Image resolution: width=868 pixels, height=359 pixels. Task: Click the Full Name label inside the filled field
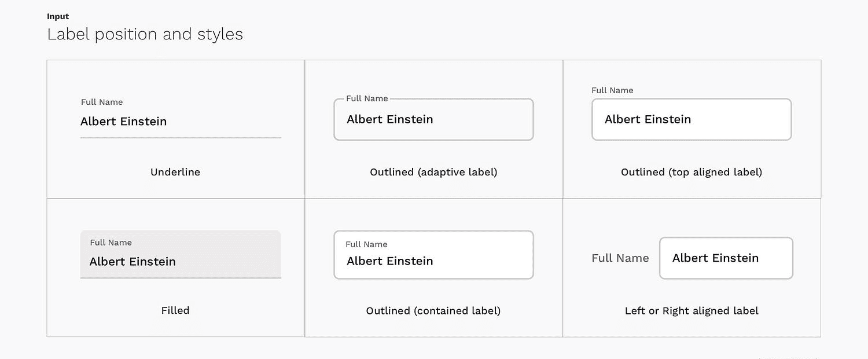click(x=111, y=243)
